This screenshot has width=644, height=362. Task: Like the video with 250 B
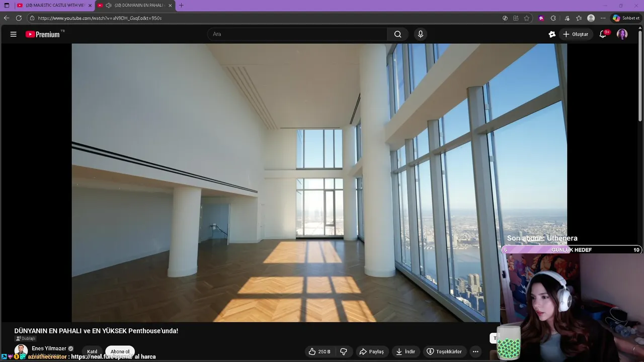coord(319,351)
